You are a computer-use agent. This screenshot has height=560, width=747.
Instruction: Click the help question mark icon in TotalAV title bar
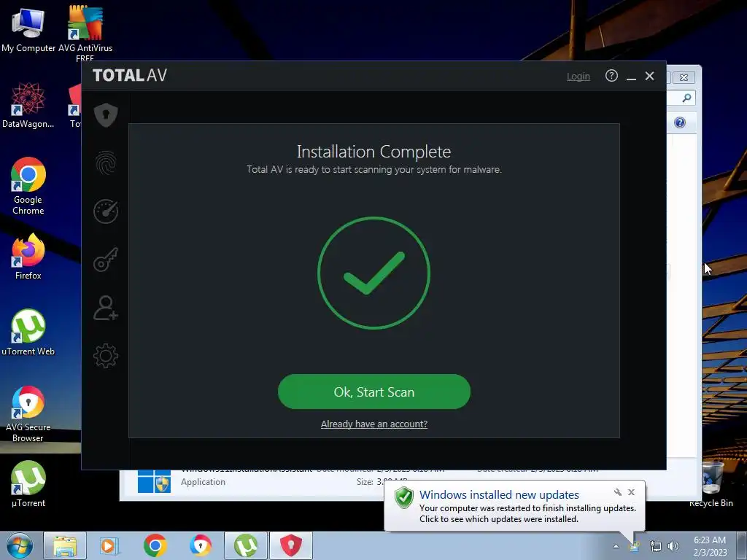pos(611,76)
